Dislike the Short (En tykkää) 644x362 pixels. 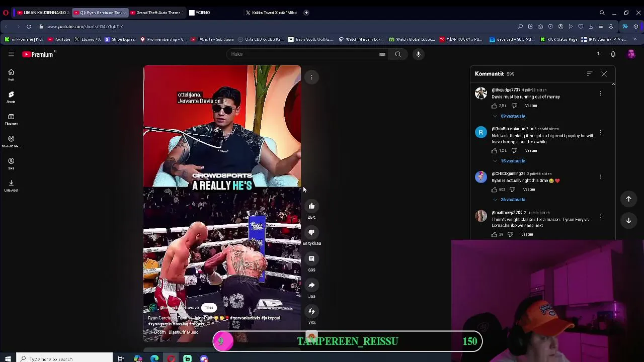click(311, 232)
